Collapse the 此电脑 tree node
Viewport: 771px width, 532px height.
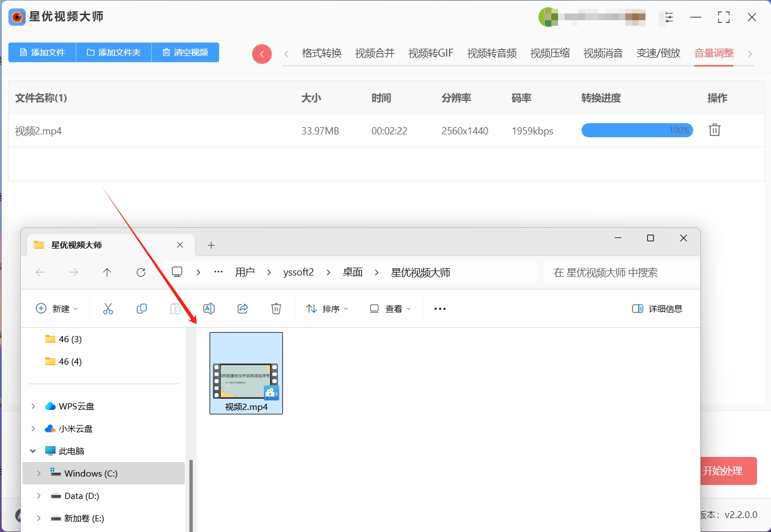coord(33,451)
